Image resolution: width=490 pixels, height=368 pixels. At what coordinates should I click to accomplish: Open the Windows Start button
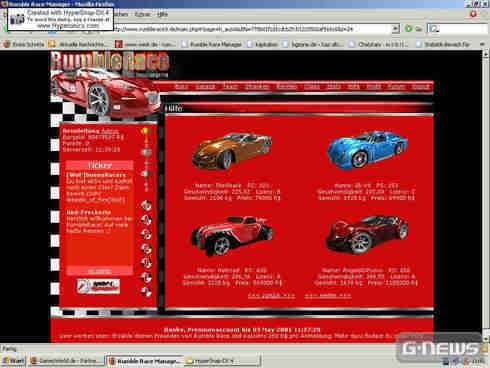pos(13,361)
